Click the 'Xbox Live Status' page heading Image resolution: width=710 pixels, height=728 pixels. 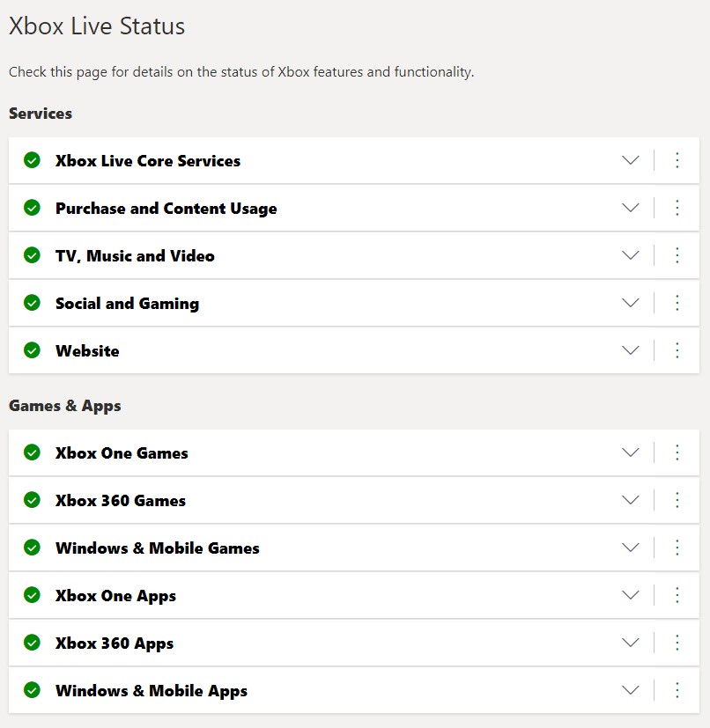coord(97,26)
